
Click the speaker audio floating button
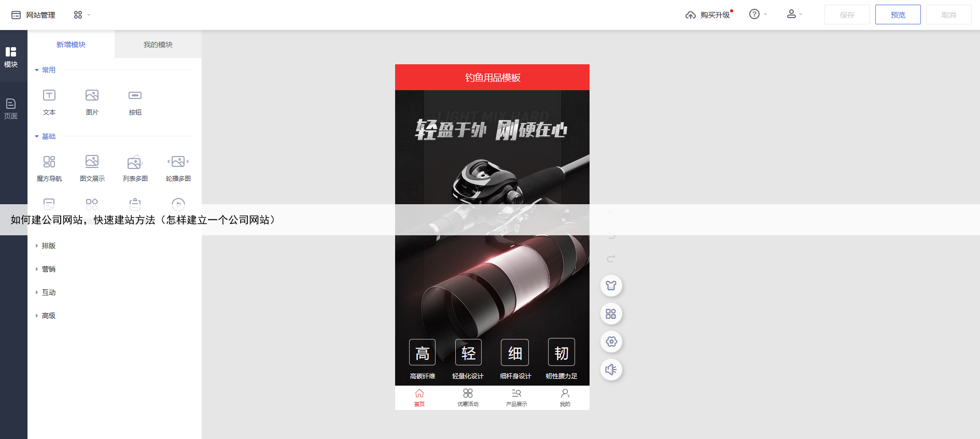click(x=611, y=370)
